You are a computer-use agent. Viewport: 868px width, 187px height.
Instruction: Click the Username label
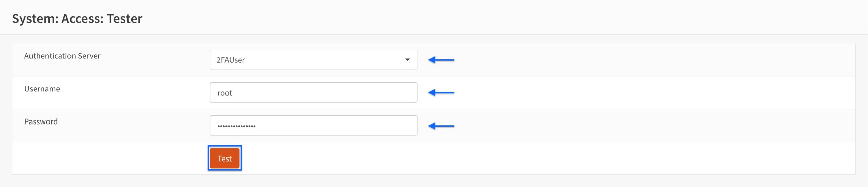point(42,89)
